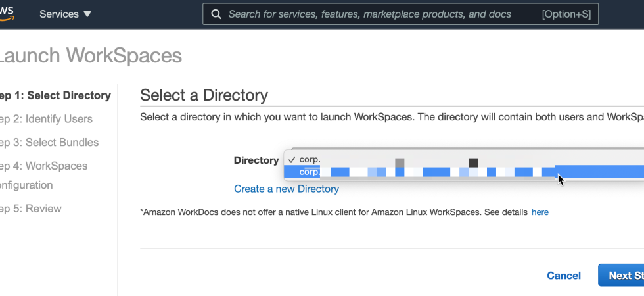Go to Step 3: Select Bundles

[x=49, y=143]
